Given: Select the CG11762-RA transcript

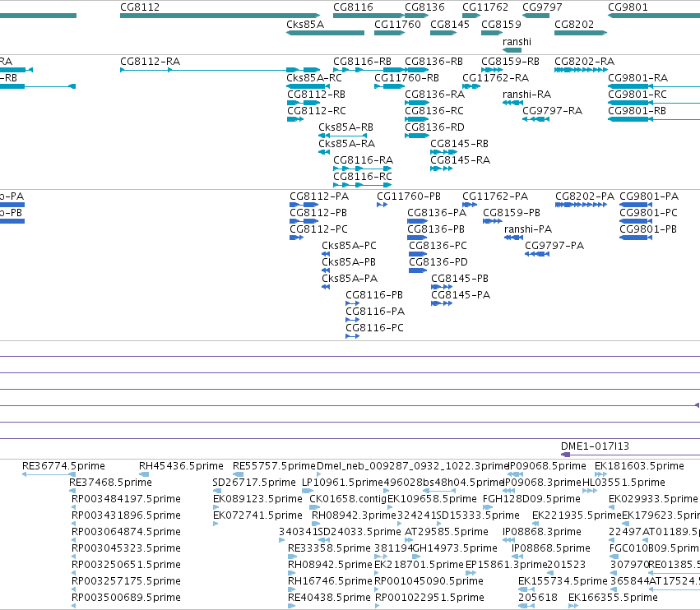Looking at the screenshot, I should point(471,86).
